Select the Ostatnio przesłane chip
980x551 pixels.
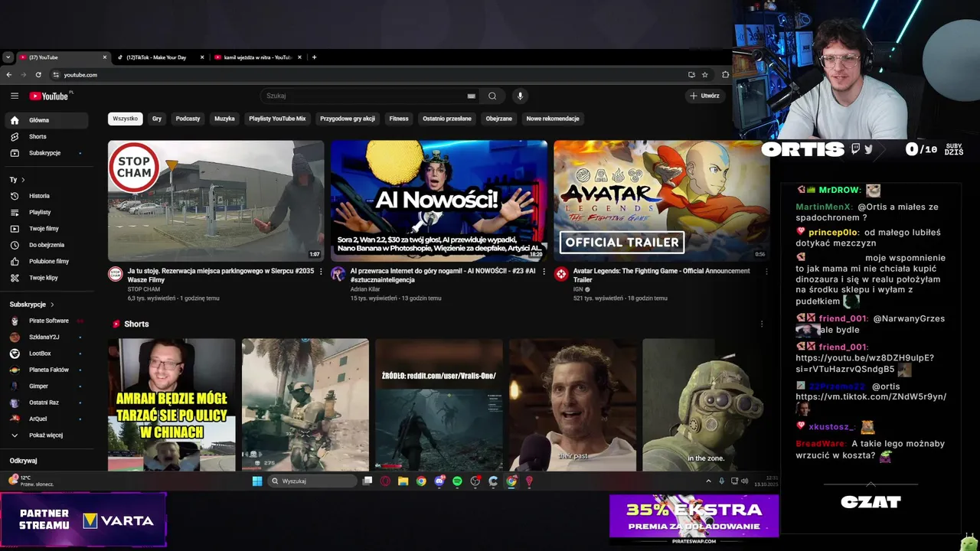coord(447,119)
